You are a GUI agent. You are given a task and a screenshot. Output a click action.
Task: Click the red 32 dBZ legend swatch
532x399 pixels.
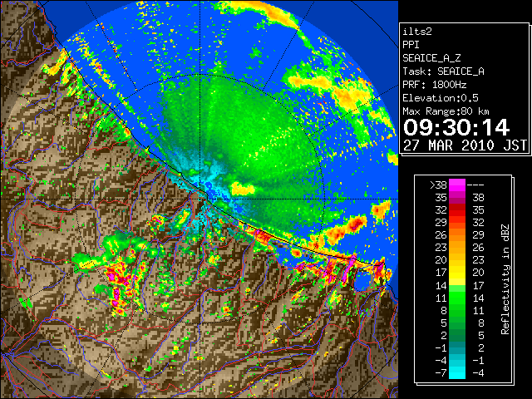pos(457,210)
